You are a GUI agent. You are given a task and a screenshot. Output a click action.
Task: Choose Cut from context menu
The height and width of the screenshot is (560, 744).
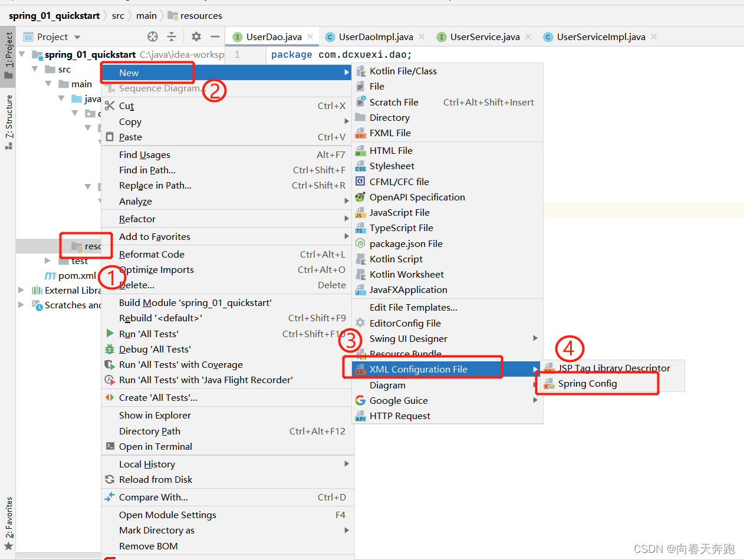tap(227, 106)
